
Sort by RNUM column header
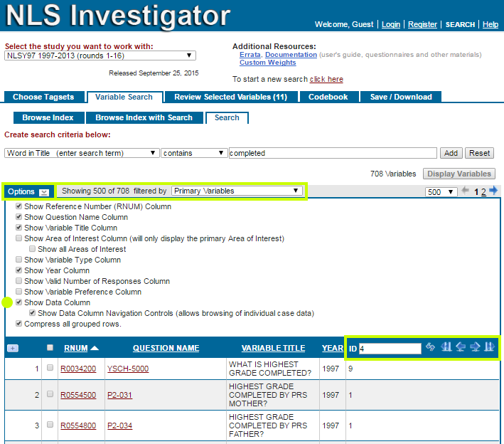pyautogui.click(x=76, y=348)
